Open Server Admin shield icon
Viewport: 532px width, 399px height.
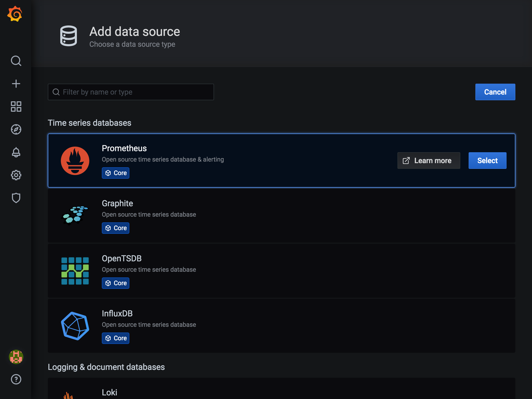[16, 198]
